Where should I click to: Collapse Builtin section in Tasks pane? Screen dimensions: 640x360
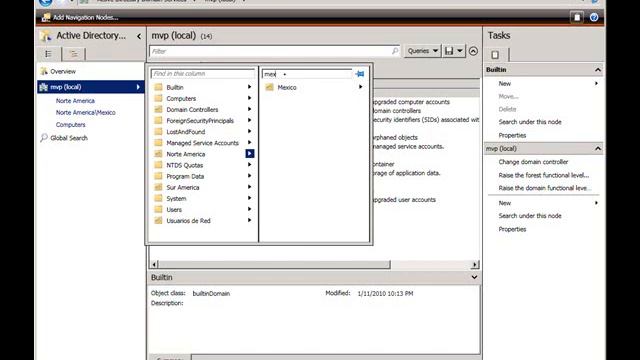598,70
